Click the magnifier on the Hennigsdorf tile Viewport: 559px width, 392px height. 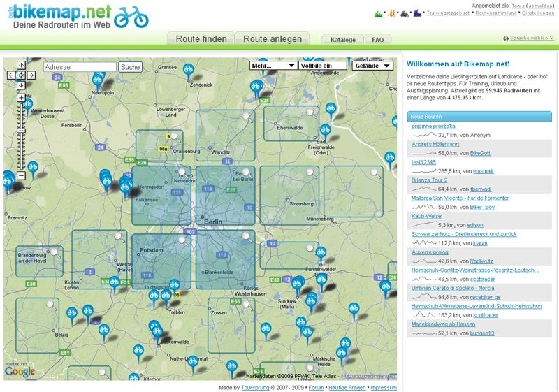click(182, 172)
